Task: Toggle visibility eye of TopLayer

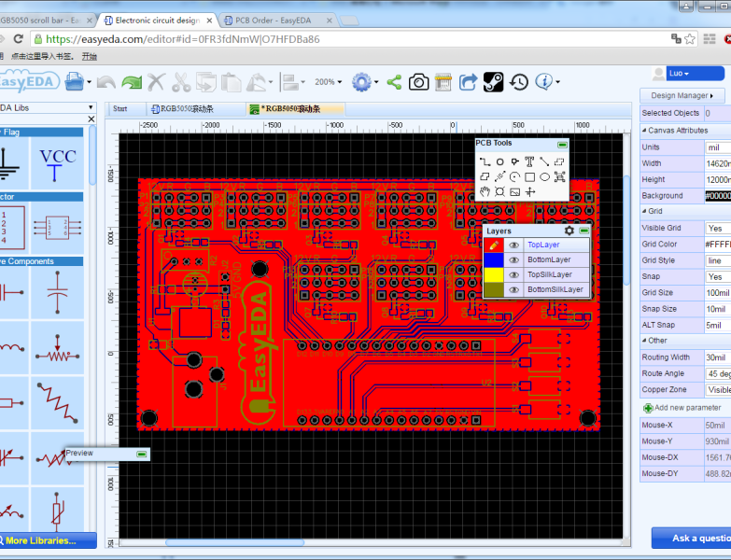Action: (x=513, y=245)
